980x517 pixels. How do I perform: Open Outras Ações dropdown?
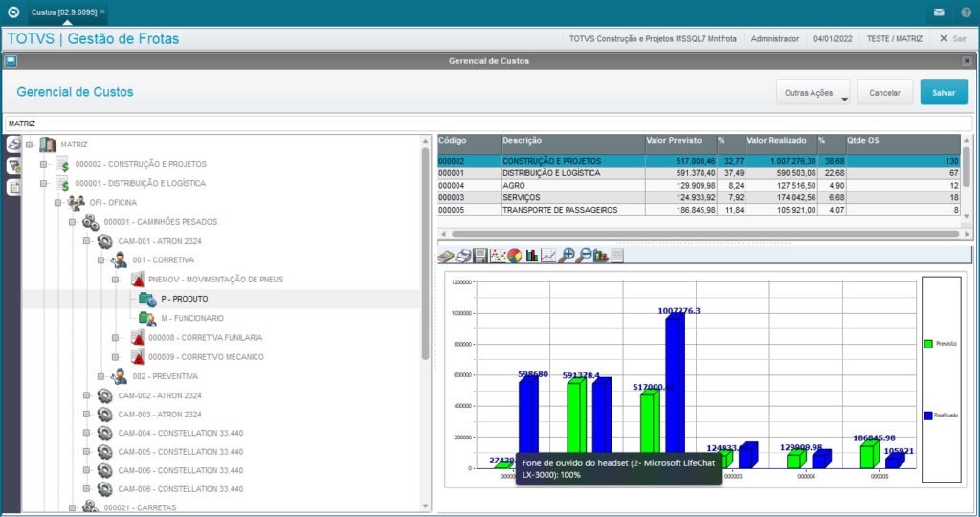(x=813, y=93)
